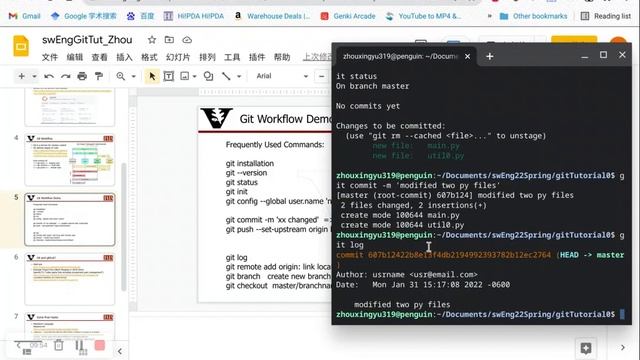Select slide 5 thumbnail in filmstrip
640x360 pixels.
(70, 220)
